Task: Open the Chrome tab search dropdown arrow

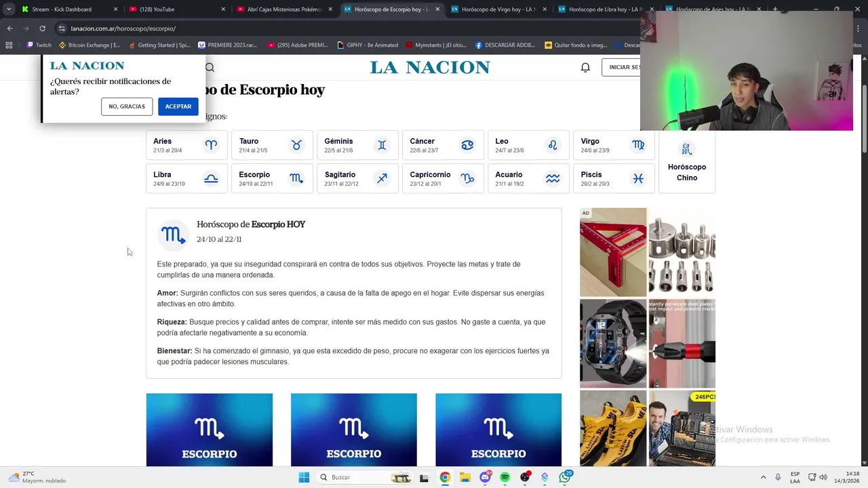Action: click(9, 9)
